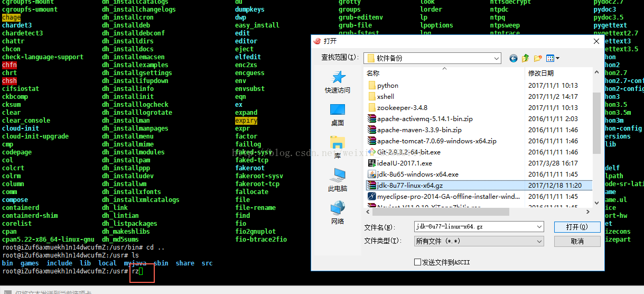
Task: Select file name xshell in list
Action: pyautogui.click(x=386, y=96)
